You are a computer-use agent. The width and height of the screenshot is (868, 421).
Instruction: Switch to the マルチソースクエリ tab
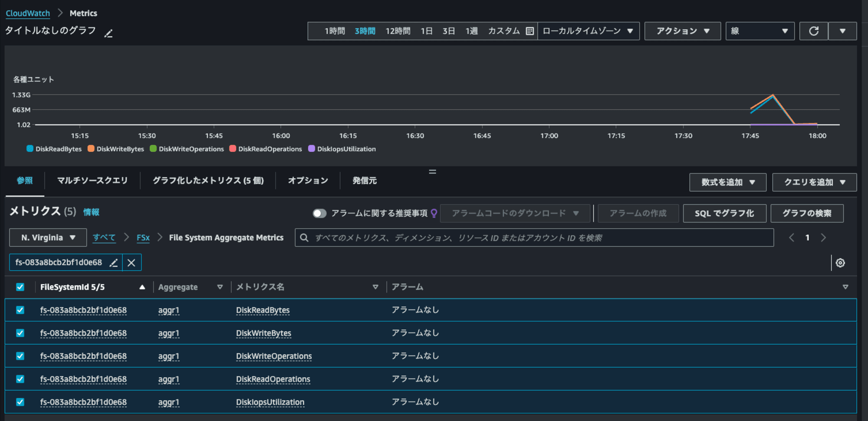[92, 181]
